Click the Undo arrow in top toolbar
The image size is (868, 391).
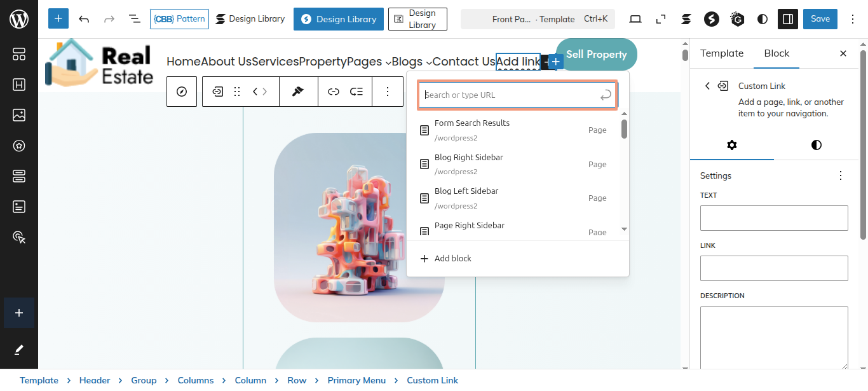(x=84, y=19)
